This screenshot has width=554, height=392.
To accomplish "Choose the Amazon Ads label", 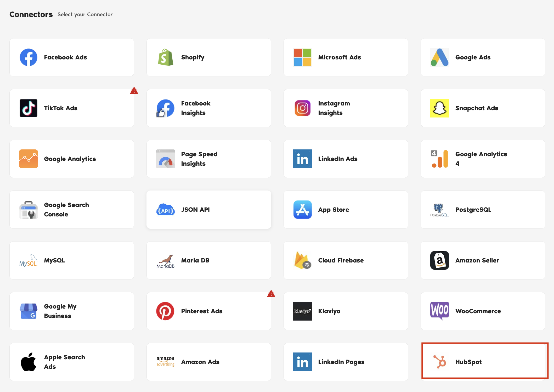I will click(x=200, y=362).
